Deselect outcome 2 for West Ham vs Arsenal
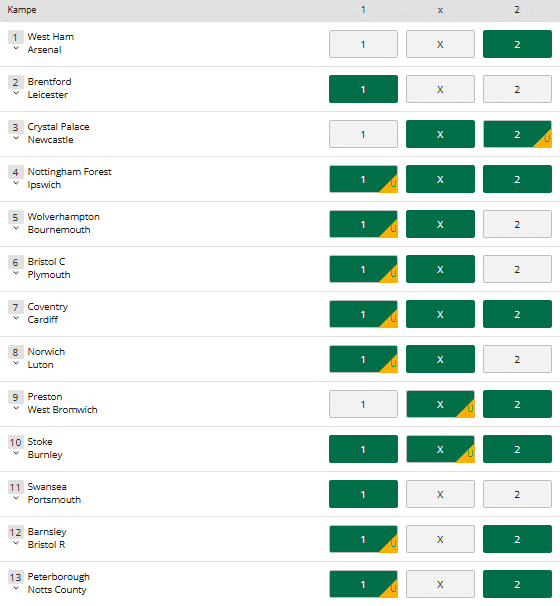The image size is (560, 606). pyautogui.click(x=517, y=44)
